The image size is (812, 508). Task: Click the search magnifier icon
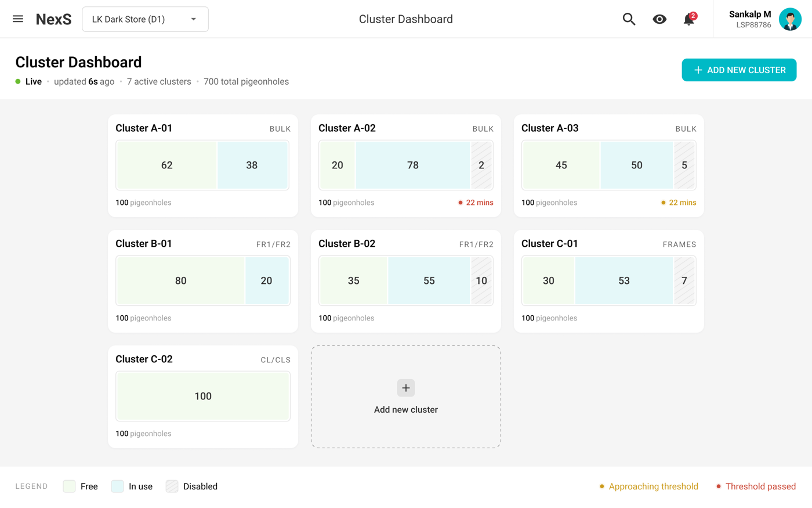point(629,19)
